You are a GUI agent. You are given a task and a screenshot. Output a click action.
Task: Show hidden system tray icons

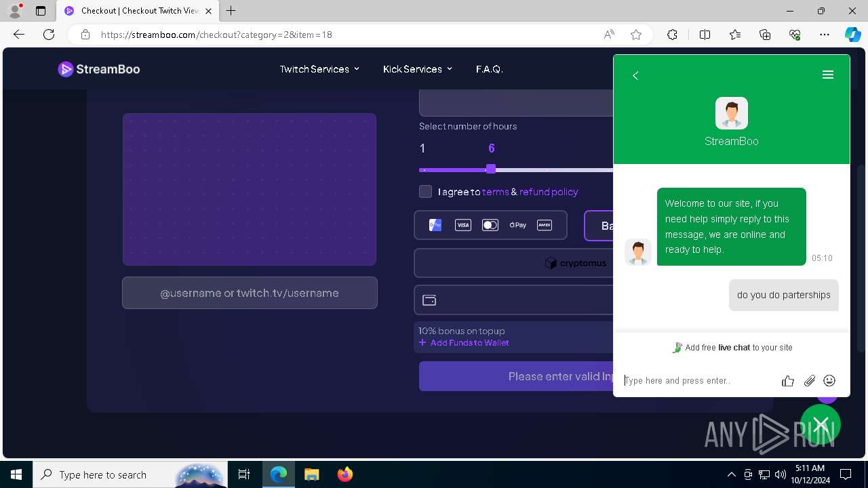click(x=731, y=474)
